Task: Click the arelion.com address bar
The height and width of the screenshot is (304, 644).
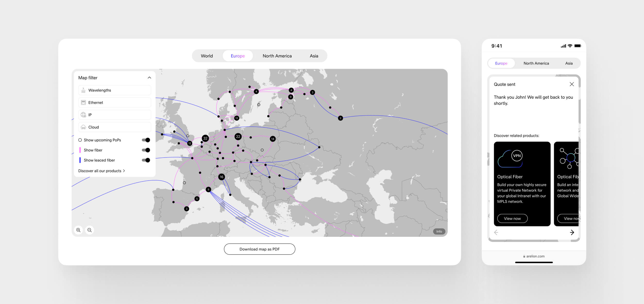Action: click(534, 256)
